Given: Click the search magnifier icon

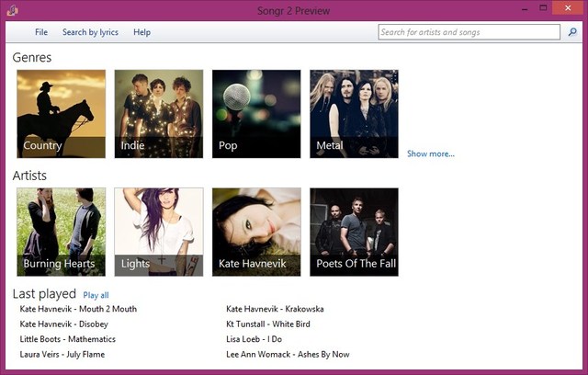Looking at the screenshot, I should (x=571, y=32).
